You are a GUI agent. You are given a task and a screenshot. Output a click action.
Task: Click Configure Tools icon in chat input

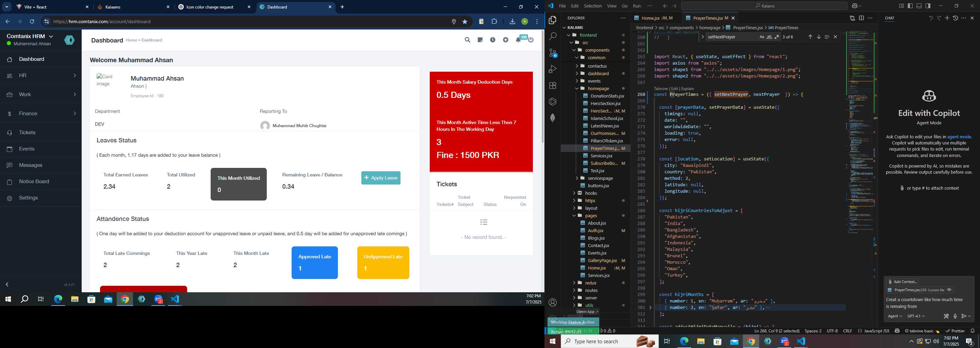coord(946,316)
